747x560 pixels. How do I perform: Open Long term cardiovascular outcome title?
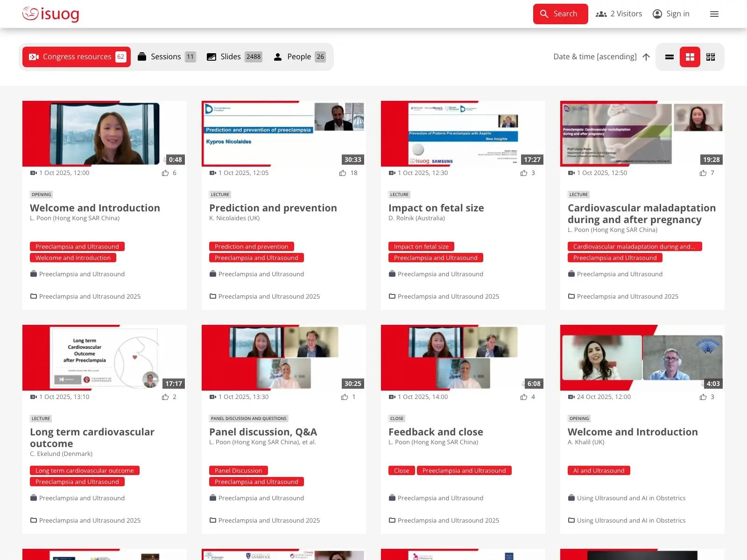(92, 438)
